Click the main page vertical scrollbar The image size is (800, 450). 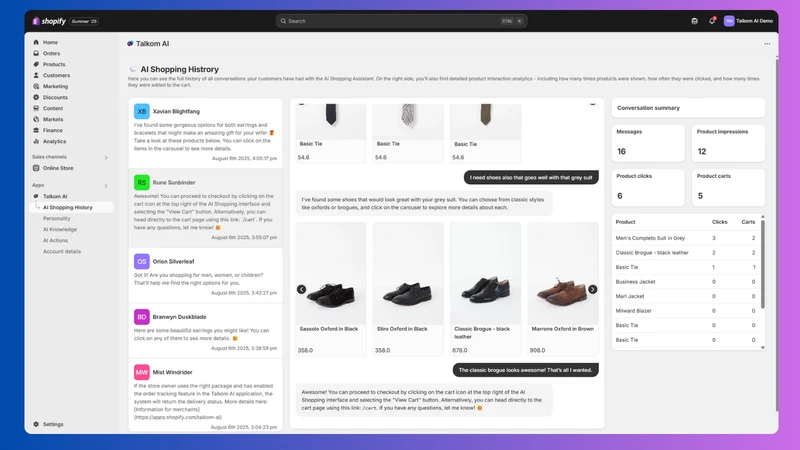(x=776, y=235)
